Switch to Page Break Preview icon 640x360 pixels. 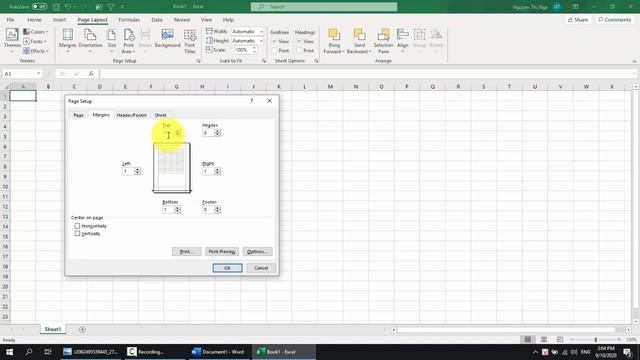coord(560,340)
